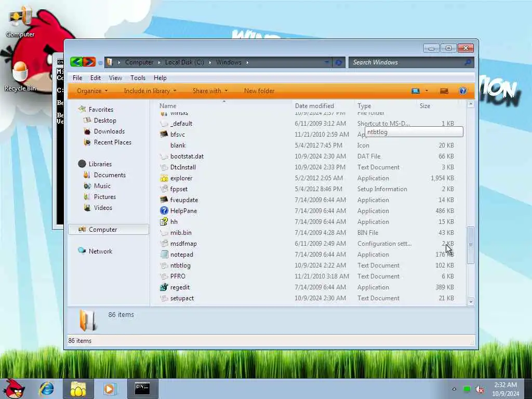This screenshot has width=532, height=399.
Task: Open Explorer help question mark
Action: (x=463, y=91)
